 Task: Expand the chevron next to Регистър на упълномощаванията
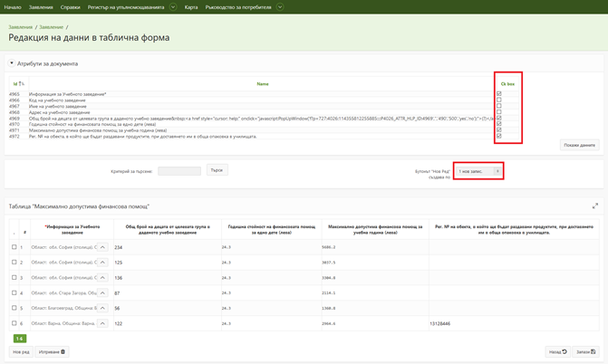[x=173, y=7]
